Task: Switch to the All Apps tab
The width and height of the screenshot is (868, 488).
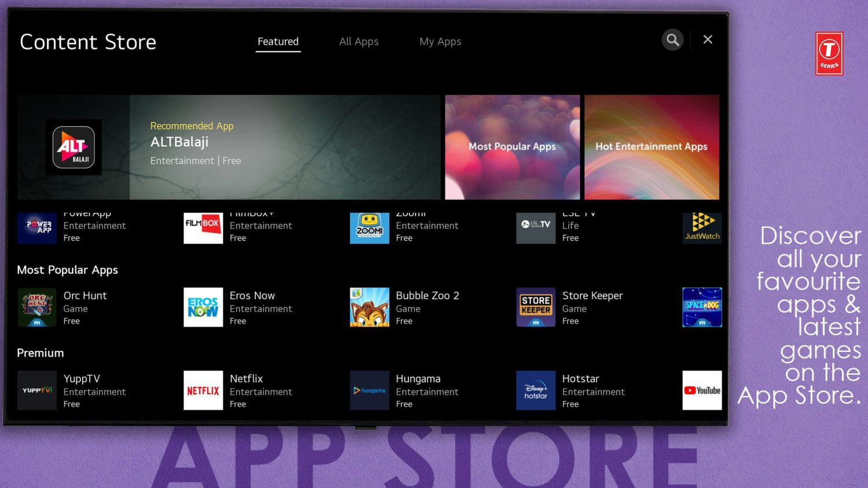Action: point(359,42)
